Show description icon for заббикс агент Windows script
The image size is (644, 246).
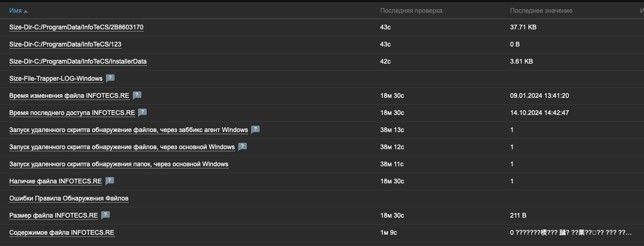(255, 129)
